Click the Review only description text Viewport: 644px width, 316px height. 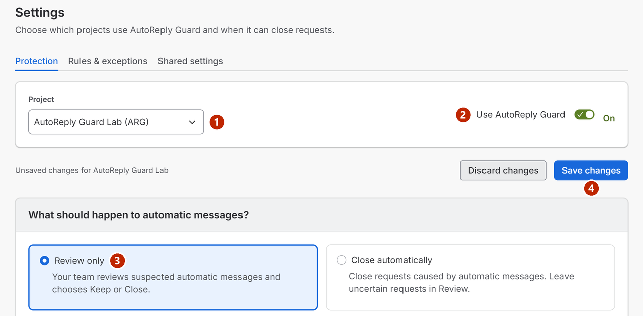166,283
